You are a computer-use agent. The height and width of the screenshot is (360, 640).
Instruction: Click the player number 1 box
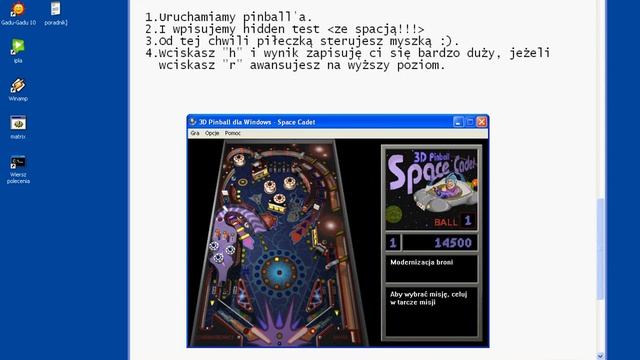(x=393, y=243)
